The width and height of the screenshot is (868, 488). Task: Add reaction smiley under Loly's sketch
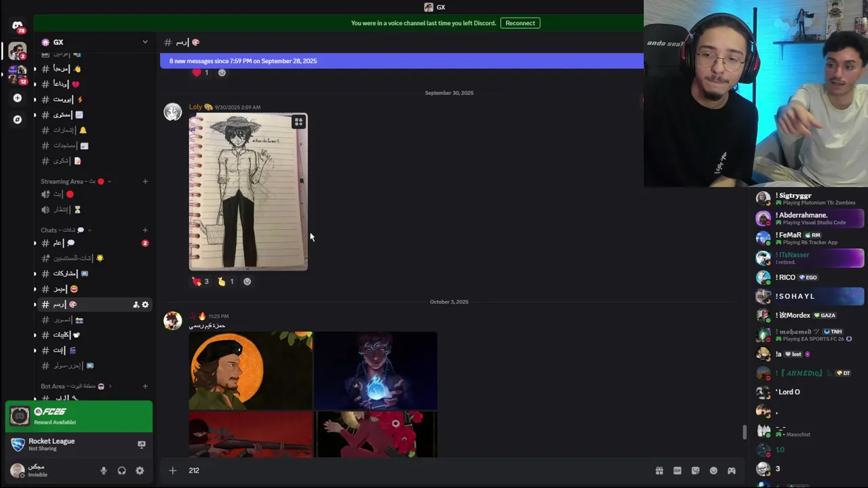click(247, 281)
